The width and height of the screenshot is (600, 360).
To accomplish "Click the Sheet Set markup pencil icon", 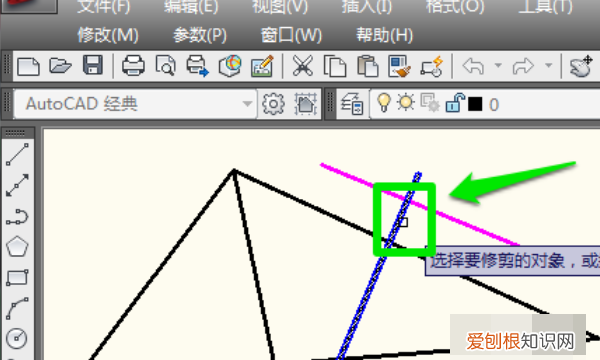I will [262, 66].
